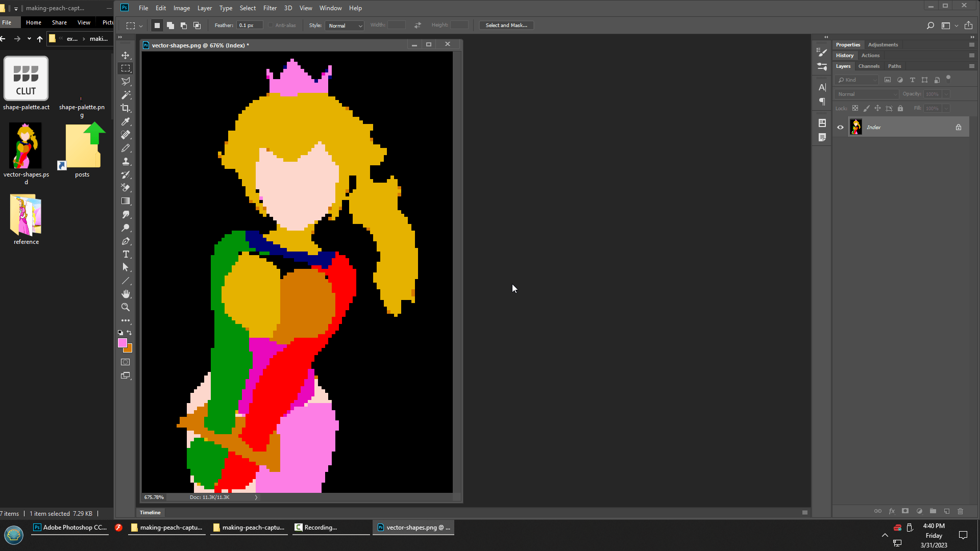Select the Clone Stamp tool
Viewport: 980px width, 551px height.
tap(126, 161)
